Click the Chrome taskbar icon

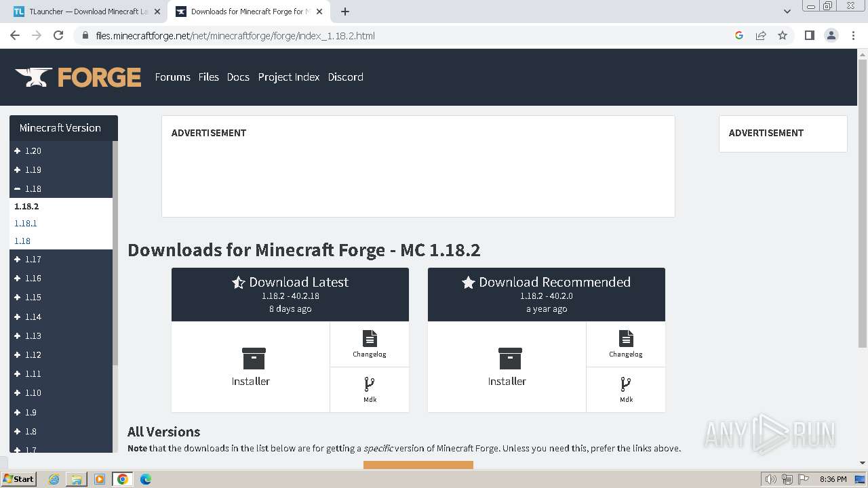(x=123, y=479)
